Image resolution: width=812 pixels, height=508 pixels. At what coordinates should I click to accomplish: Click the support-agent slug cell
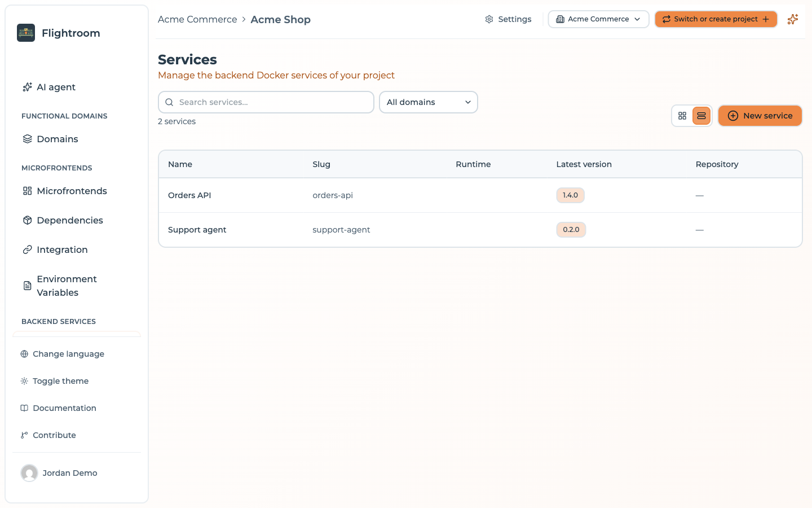341,230
